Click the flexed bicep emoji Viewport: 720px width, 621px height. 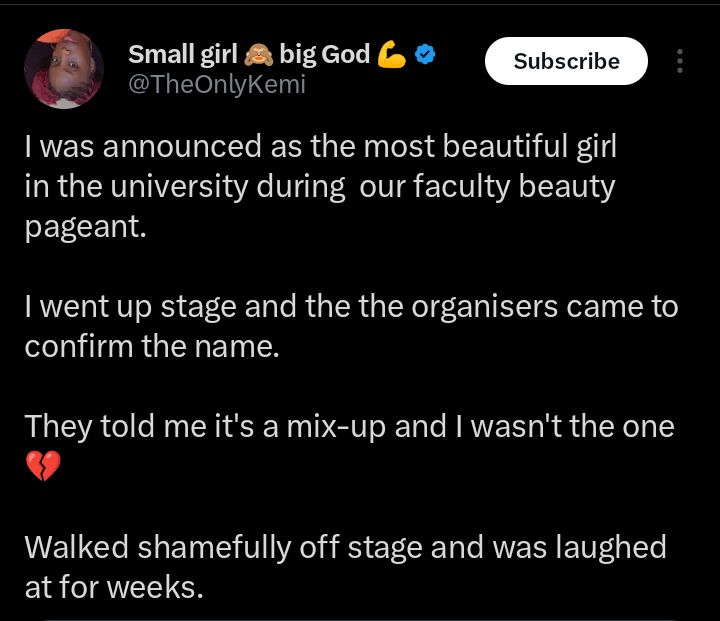[392, 55]
